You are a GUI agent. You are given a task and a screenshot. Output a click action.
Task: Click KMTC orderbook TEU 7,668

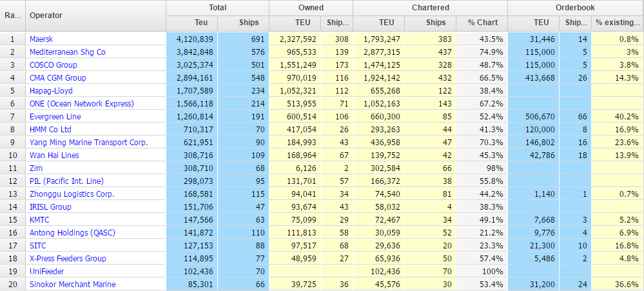tap(545, 220)
